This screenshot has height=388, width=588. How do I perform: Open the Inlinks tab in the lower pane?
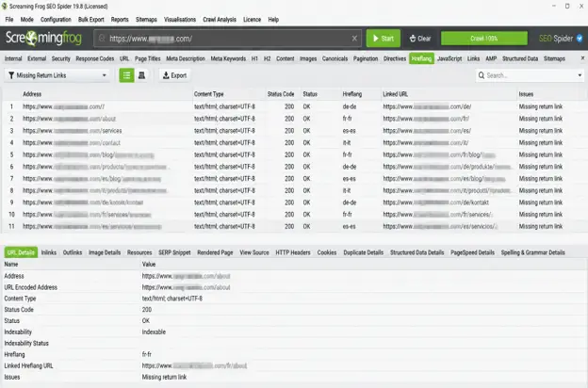(49, 252)
